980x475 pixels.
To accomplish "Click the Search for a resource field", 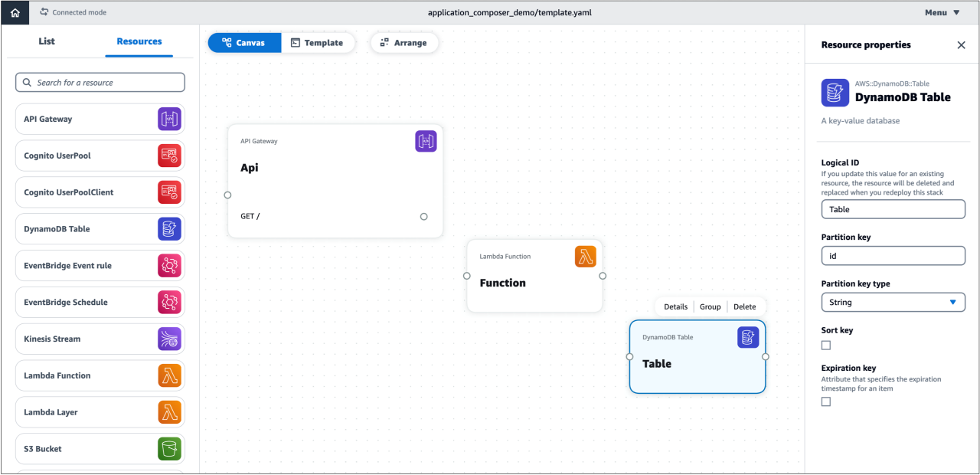I will point(100,83).
